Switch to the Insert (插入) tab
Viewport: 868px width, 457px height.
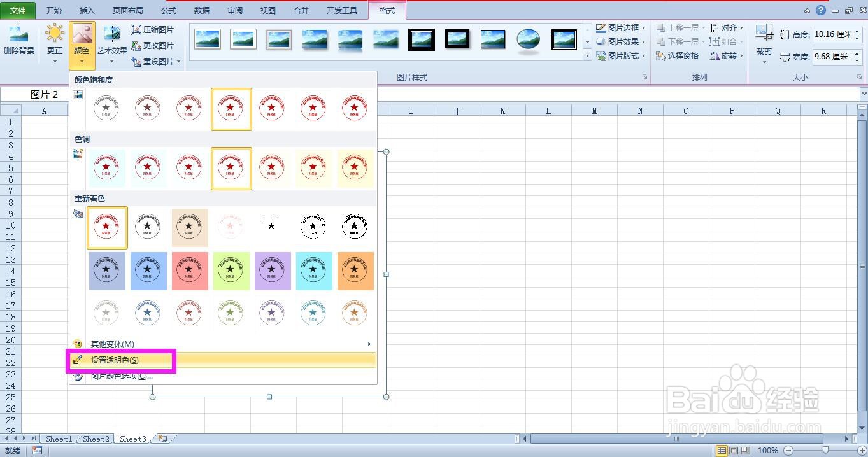point(87,11)
